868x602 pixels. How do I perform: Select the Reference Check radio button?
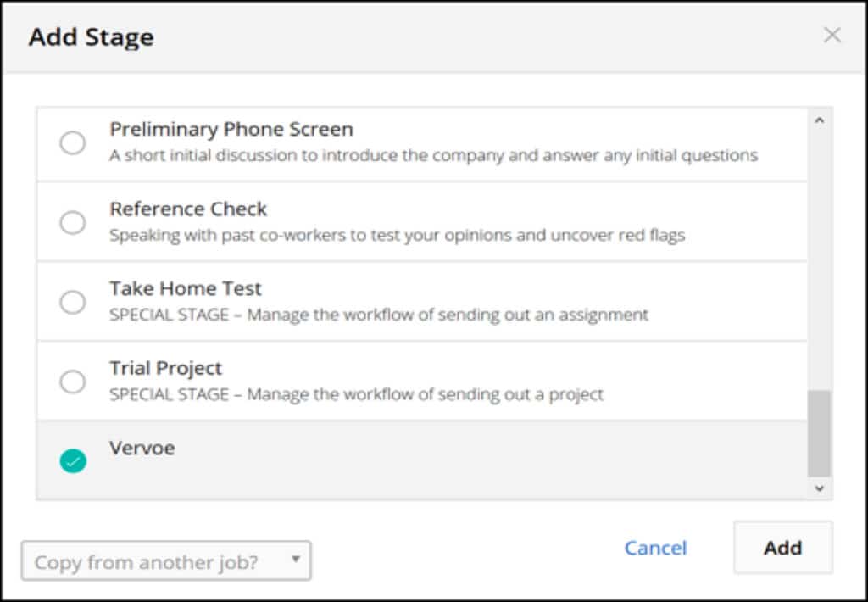[73, 223]
